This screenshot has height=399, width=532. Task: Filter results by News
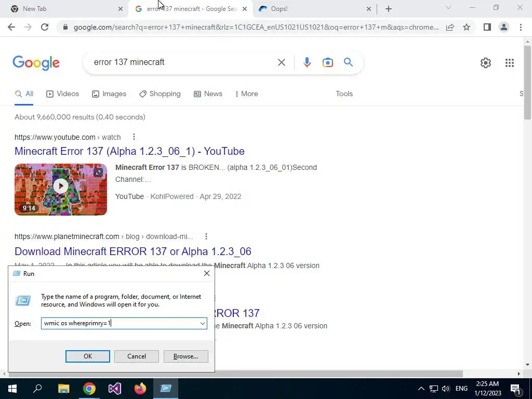208,94
